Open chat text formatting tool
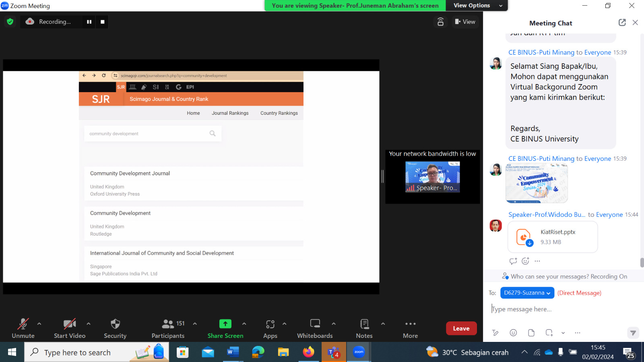Screen dimensions: 644x362 [x=495, y=333]
